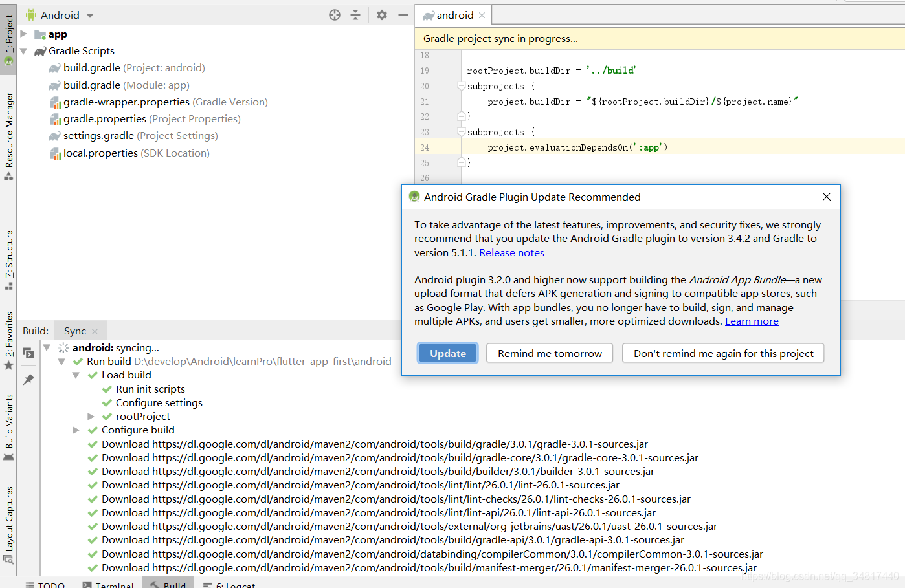The image size is (905, 588).
Task: Open the TODO tab in bottom bar
Action: [x=45, y=584]
